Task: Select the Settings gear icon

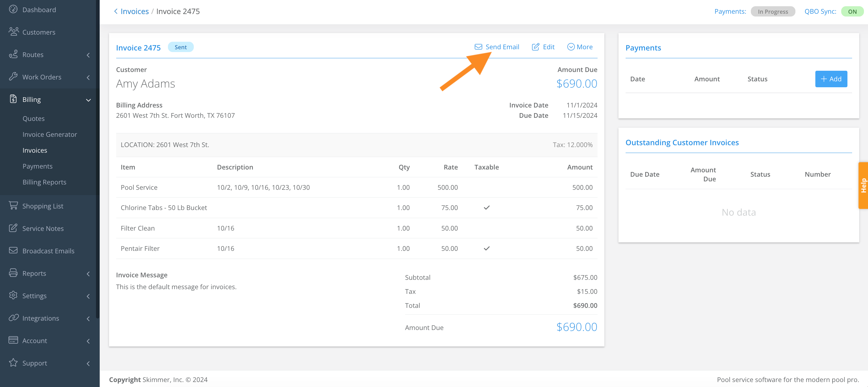Action: tap(13, 295)
